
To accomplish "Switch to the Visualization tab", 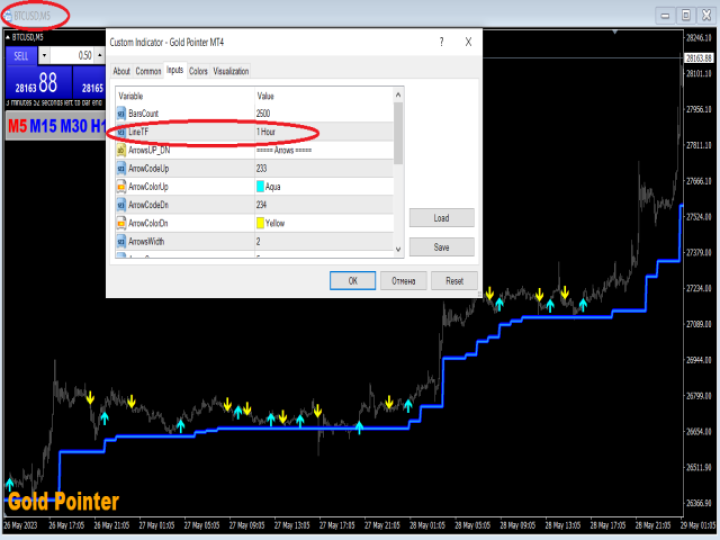I will tap(231, 71).
